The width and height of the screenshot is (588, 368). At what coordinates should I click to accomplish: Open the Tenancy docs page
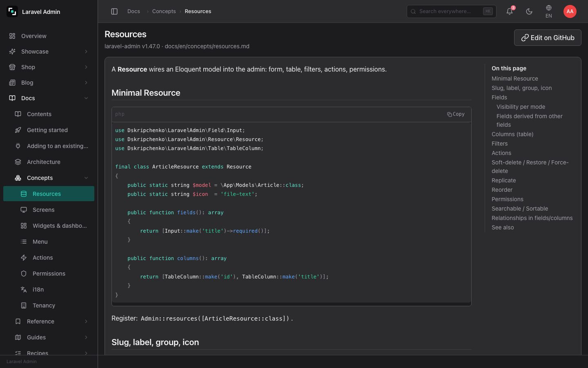(49, 305)
